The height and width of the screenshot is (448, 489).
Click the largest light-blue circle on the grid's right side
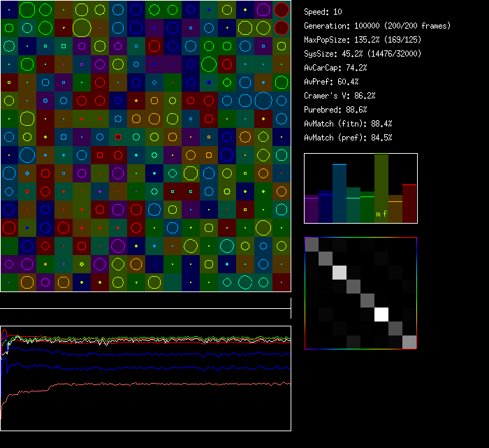[x=263, y=100]
